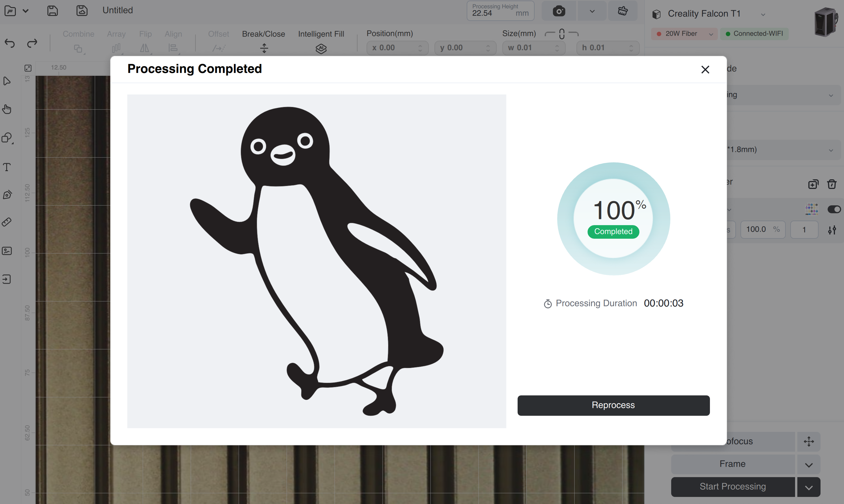Click the 100% Completed progress circle
844x504 pixels.
click(613, 219)
